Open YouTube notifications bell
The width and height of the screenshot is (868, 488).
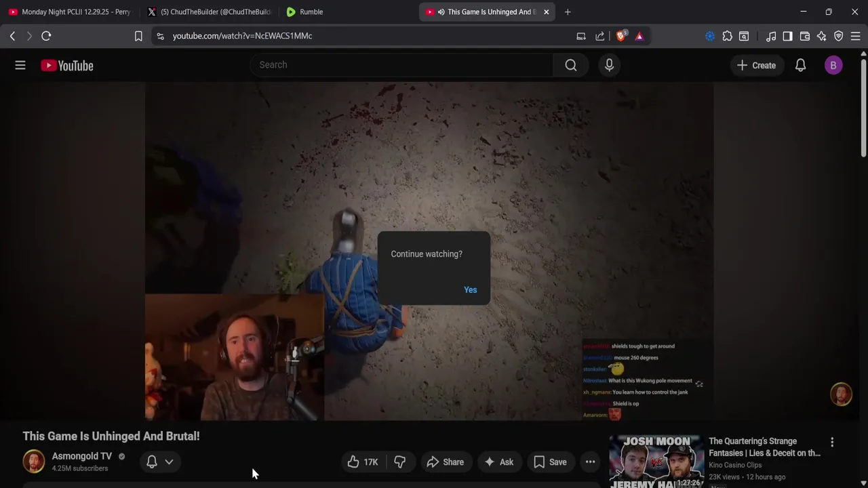tap(801, 65)
